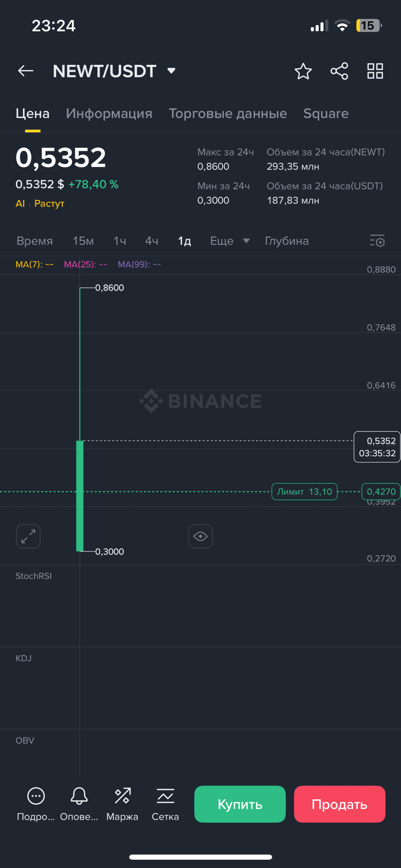
Task: Open the Торговые данные tab
Action: pyautogui.click(x=228, y=113)
